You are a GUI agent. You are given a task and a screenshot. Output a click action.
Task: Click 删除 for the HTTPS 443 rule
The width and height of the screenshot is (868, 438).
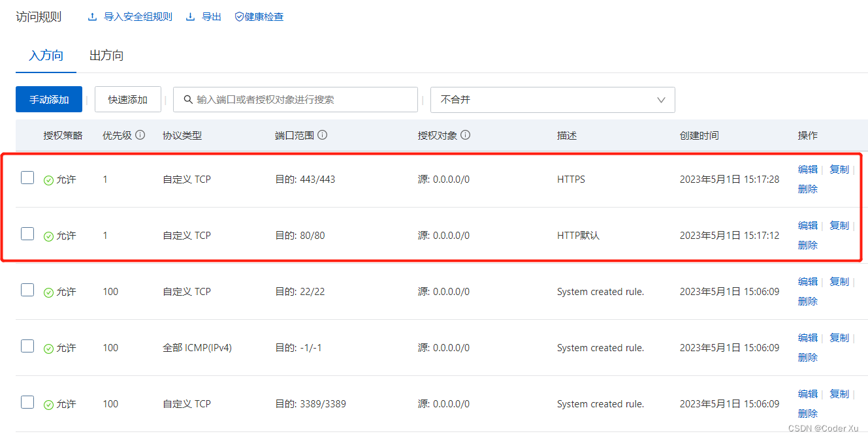pyautogui.click(x=808, y=189)
